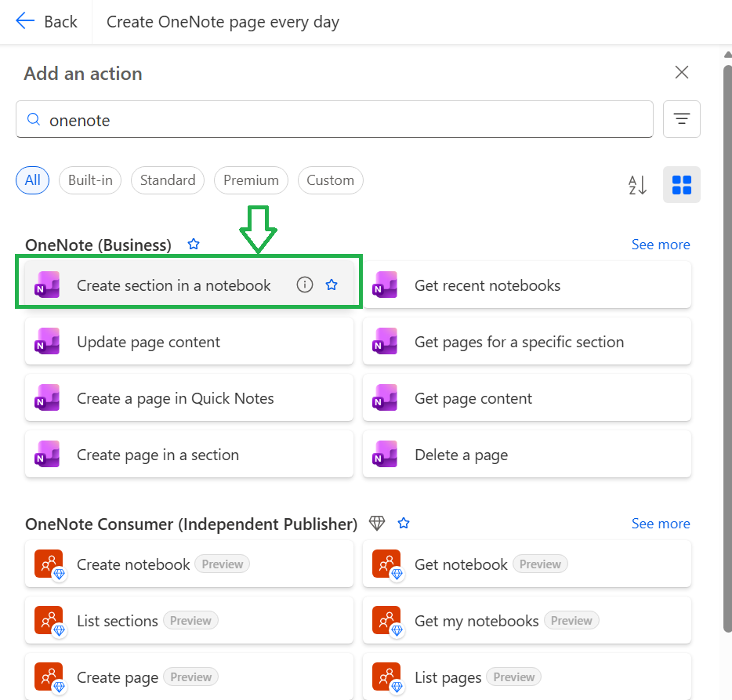See more OneNote (Business) actions
This screenshot has height=700, width=732.
661,245
